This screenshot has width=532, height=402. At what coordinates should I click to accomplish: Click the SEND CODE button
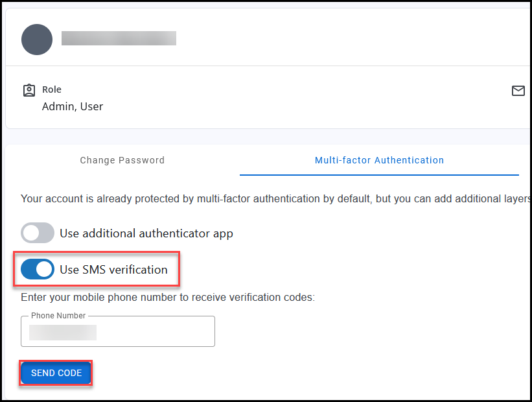click(x=56, y=373)
